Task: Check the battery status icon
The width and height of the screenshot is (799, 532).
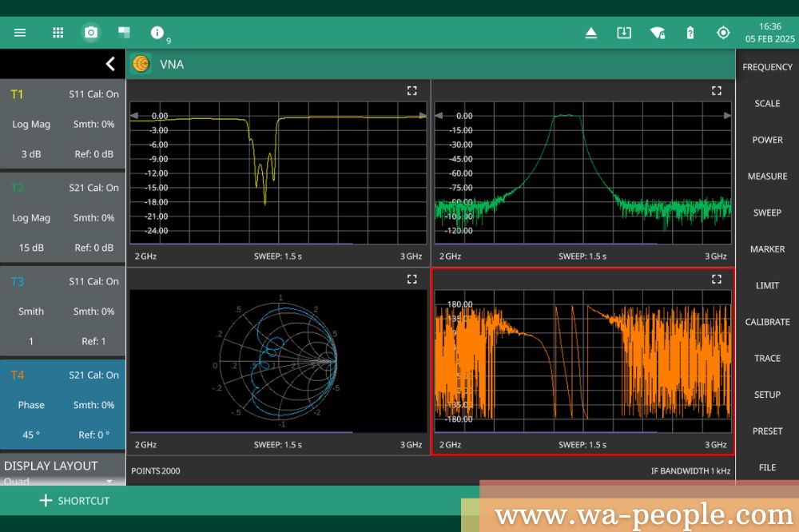Action: pos(690,33)
